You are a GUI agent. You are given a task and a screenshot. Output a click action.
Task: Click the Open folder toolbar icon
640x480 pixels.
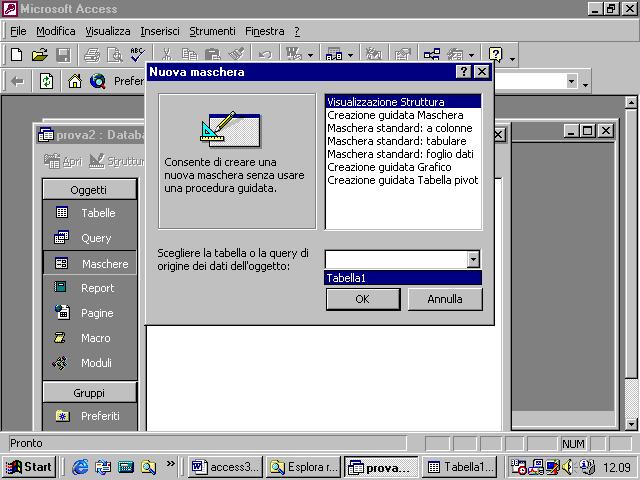[40, 55]
